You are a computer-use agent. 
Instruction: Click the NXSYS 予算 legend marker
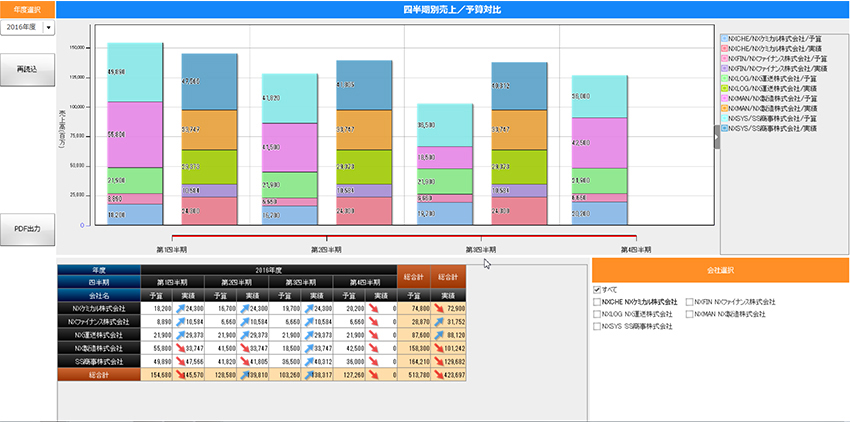725,118
